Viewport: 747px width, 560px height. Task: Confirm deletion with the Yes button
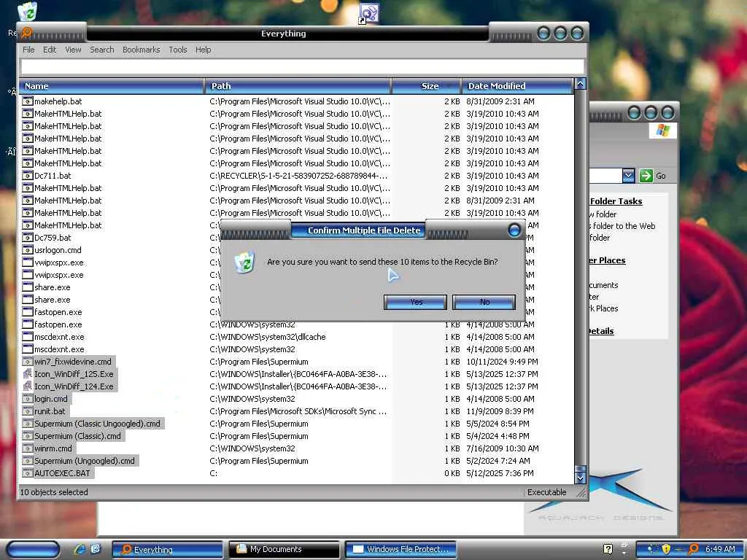415,302
